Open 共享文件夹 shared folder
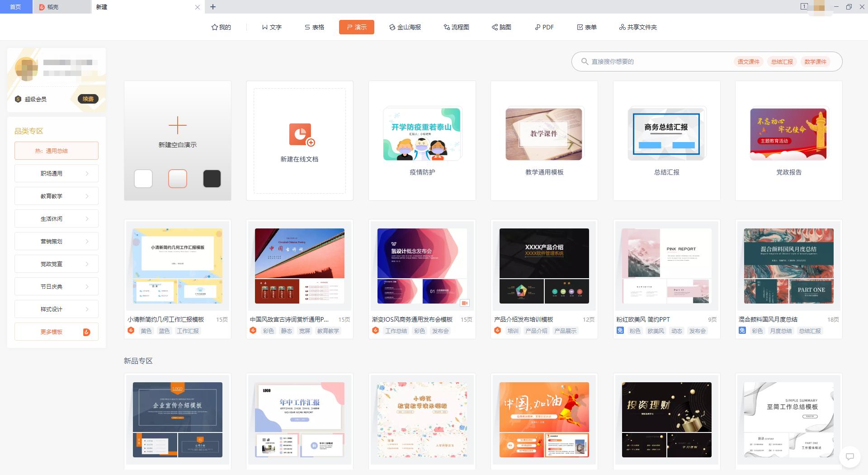The width and height of the screenshot is (868, 475). coord(637,27)
